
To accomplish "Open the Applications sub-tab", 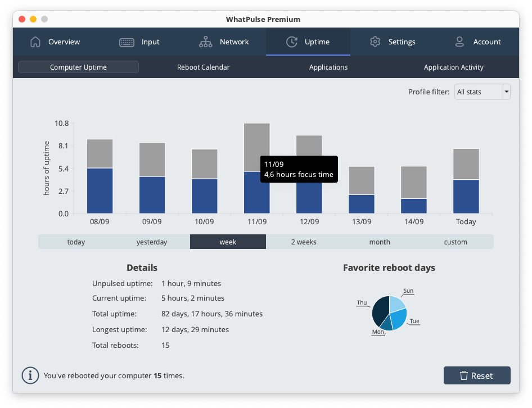I will (328, 67).
